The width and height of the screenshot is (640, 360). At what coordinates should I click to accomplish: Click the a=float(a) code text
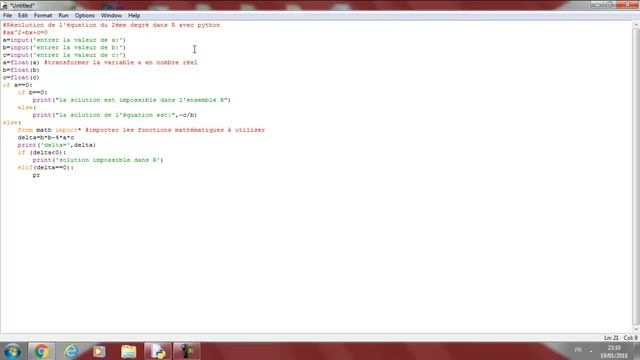pyautogui.click(x=21, y=62)
